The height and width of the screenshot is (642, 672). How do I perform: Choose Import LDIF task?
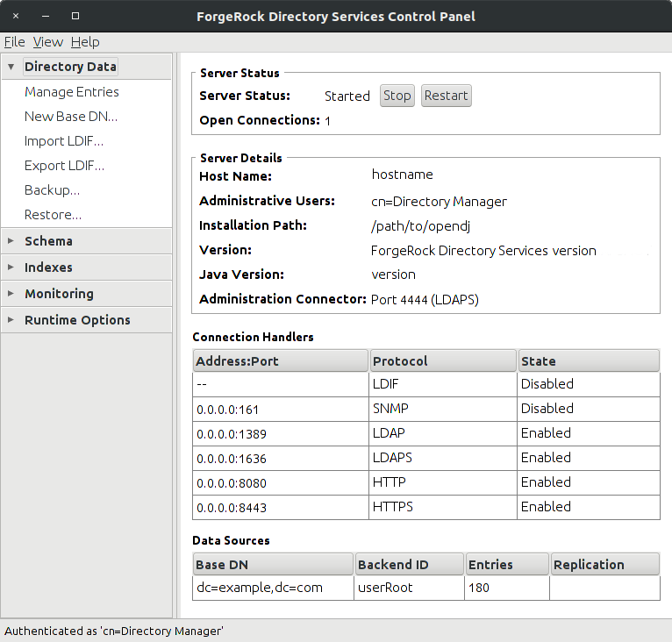[64, 141]
